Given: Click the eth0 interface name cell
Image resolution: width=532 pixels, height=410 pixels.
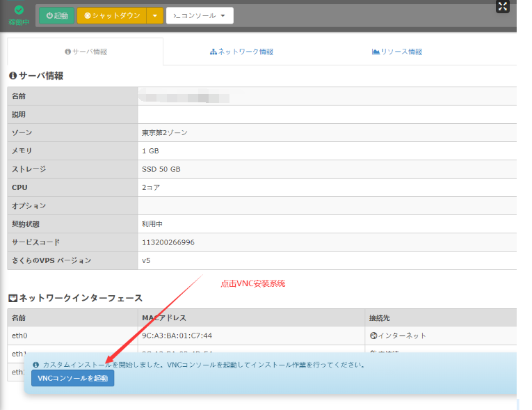Looking at the screenshot, I should 72,336.
